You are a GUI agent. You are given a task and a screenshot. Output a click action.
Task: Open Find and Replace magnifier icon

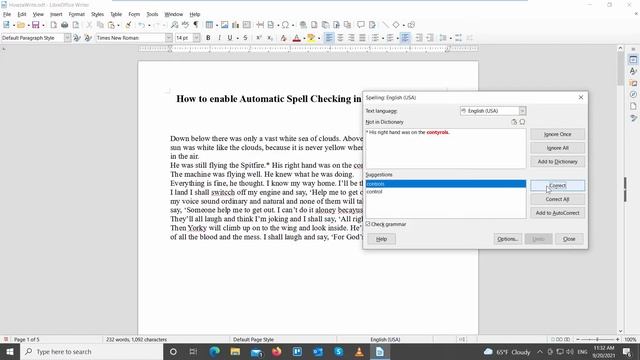(174, 25)
